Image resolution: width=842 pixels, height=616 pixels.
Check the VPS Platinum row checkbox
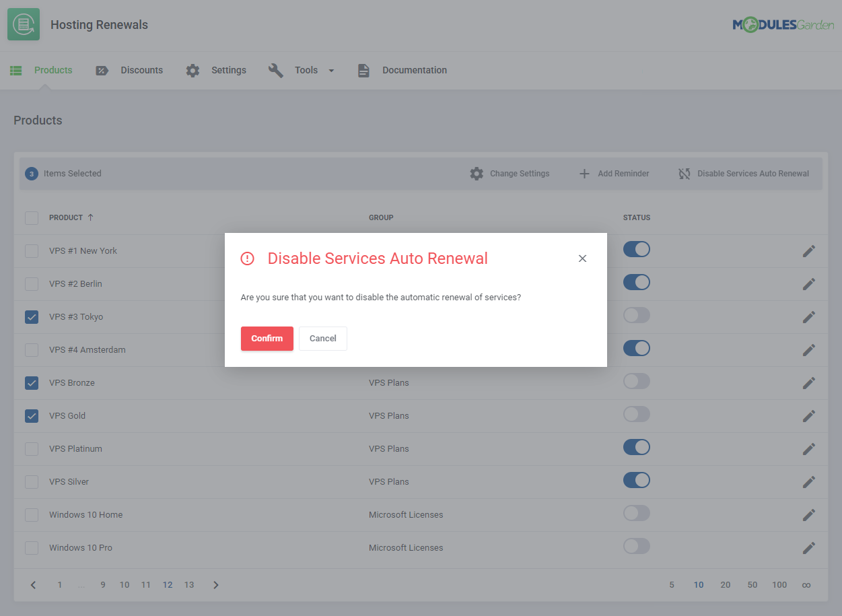[x=31, y=448]
